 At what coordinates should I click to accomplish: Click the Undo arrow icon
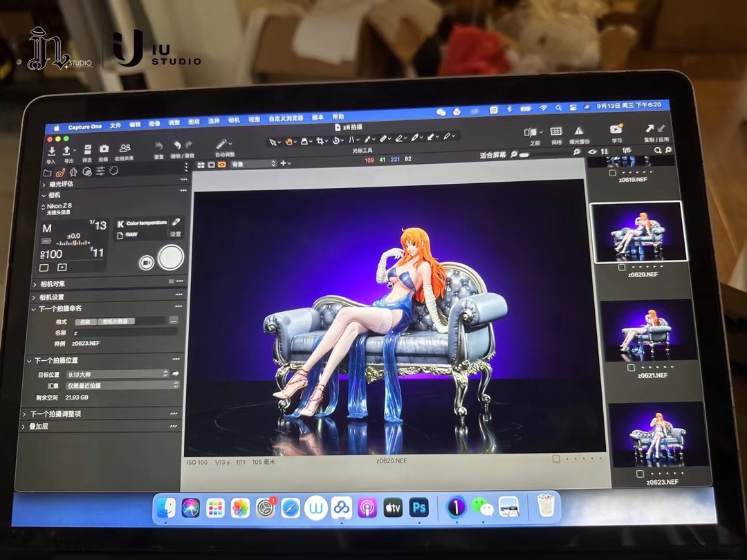[x=177, y=146]
